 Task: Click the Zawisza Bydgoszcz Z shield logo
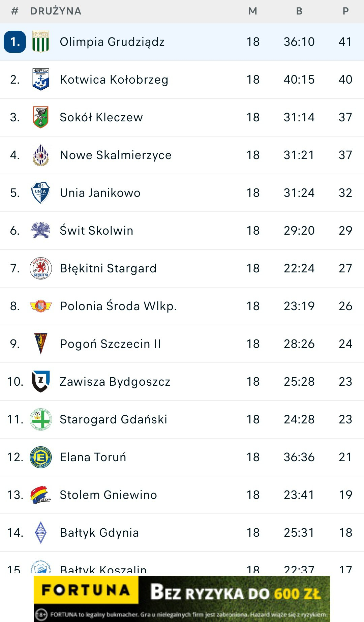(40, 381)
